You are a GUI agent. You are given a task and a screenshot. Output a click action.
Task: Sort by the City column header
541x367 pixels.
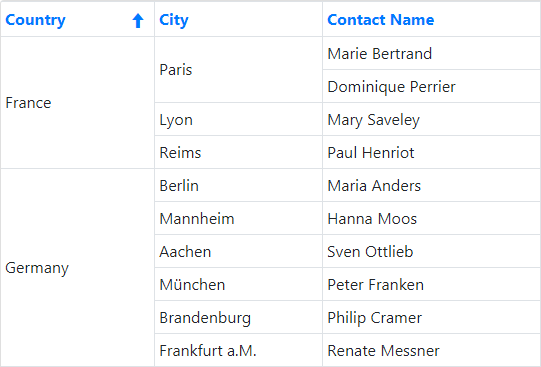click(x=174, y=20)
